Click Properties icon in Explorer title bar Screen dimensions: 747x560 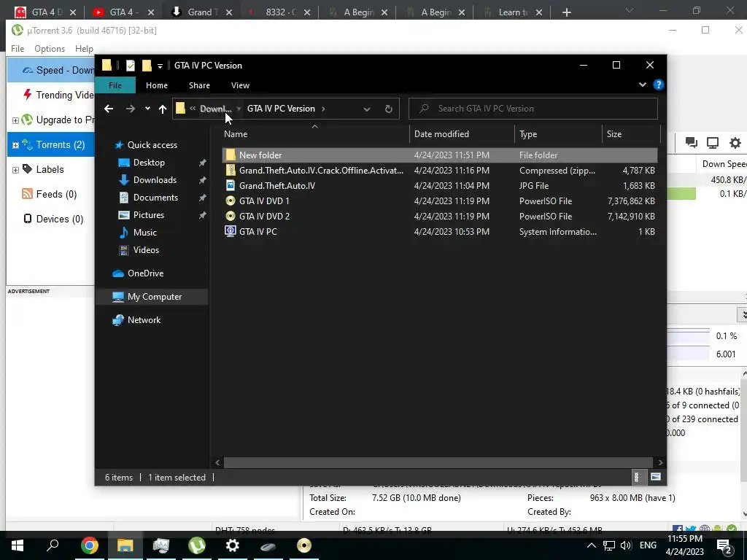click(x=130, y=65)
